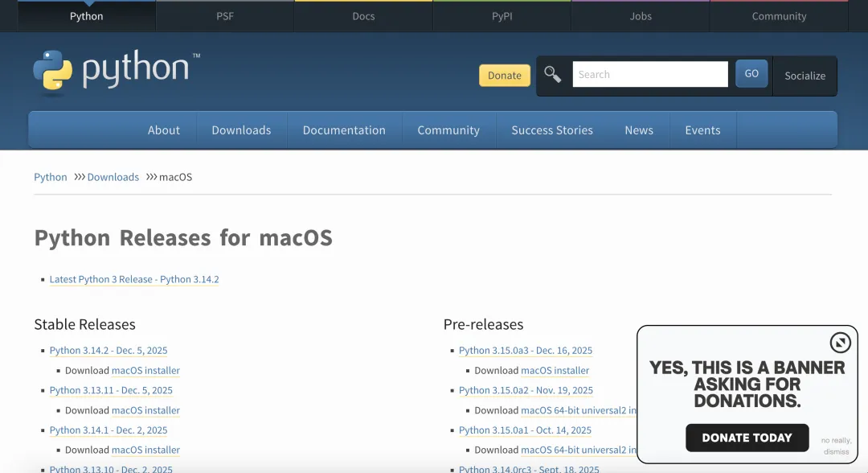Viewport: 868px width, 473px height.
Task: Download macOS 64-bit universal2 installer for 3.15.0a1
Action: tap(579, 450)
